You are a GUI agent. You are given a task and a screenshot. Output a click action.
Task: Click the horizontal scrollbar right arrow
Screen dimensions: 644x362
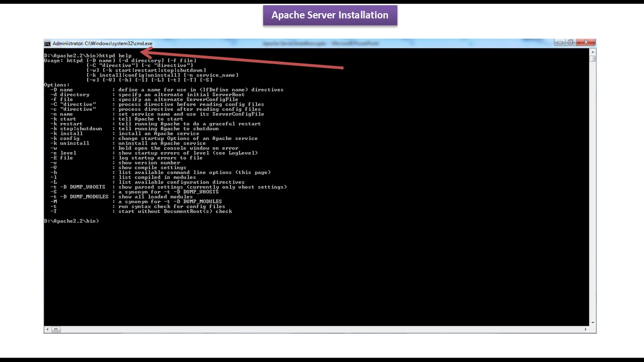click(x=586, y=329)
